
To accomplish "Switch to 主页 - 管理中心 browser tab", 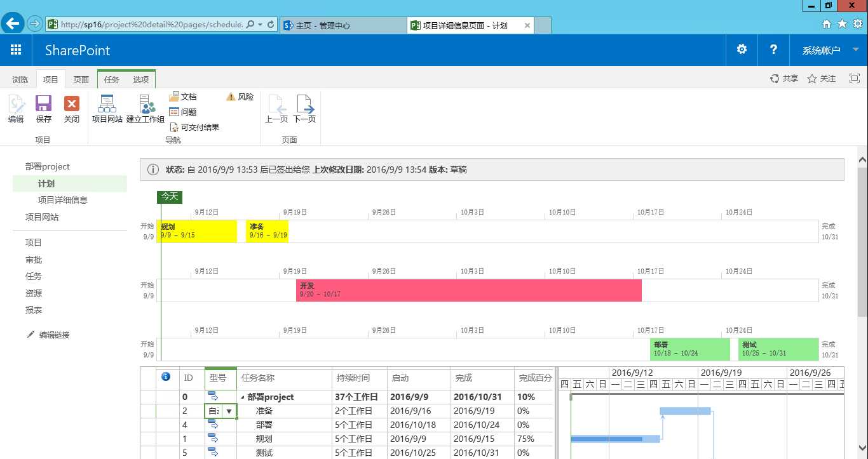I will click(x=343, y=25).
